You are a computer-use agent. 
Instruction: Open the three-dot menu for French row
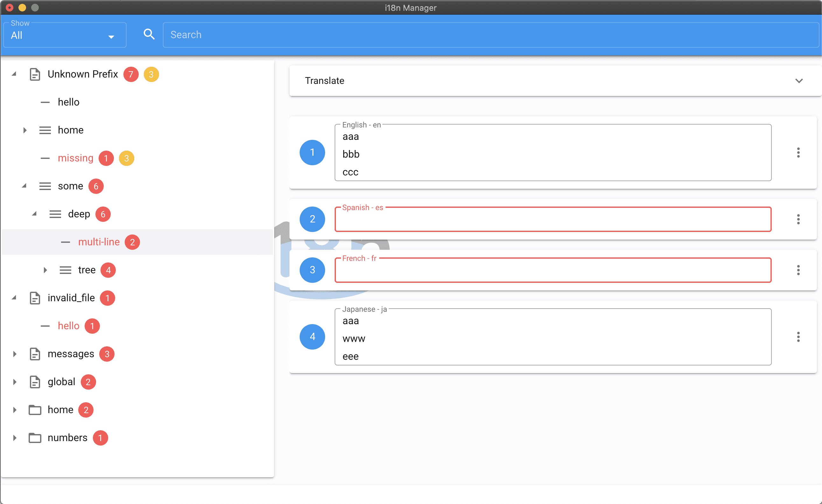798,270
